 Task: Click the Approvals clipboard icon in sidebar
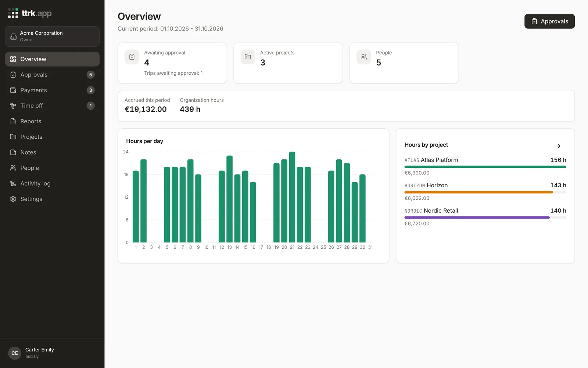(x=13, y=75)
